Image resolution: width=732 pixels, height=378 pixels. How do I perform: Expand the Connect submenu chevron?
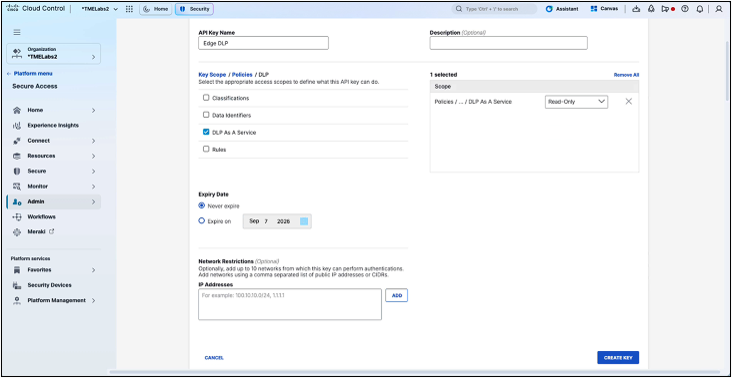93,141
